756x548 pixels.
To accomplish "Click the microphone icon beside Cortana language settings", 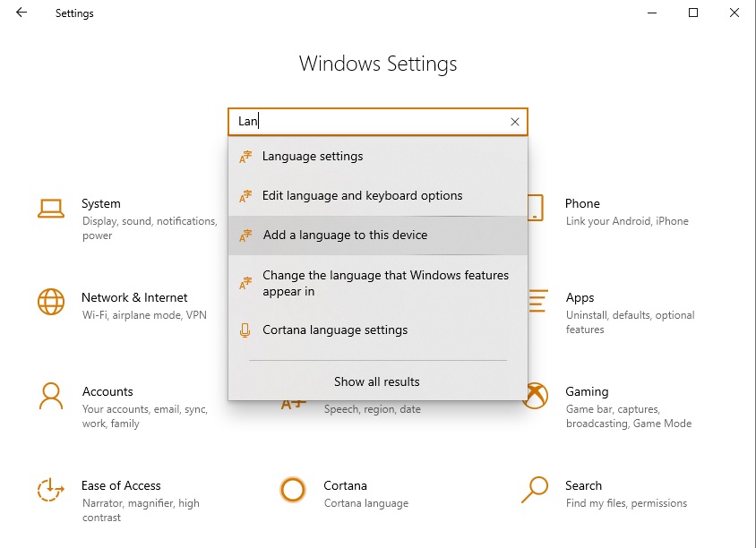I will [x=245, y=330].
